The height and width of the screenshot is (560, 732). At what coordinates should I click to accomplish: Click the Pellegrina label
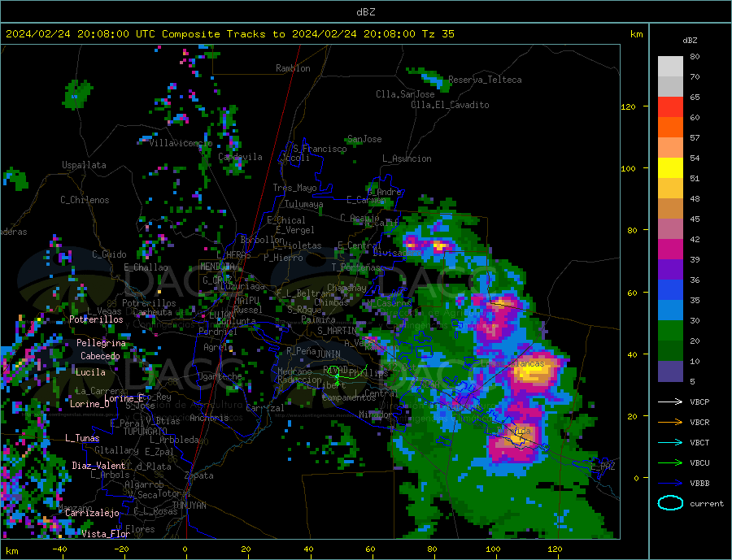102,343
